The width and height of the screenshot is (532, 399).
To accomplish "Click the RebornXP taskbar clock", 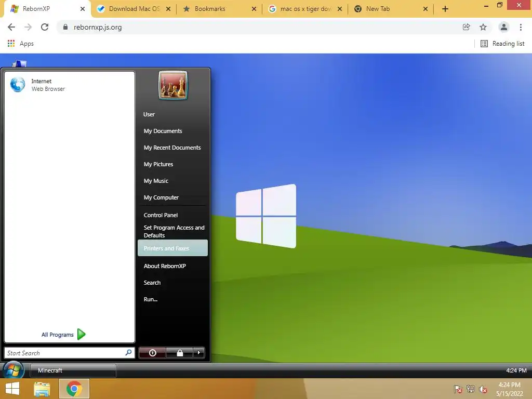I will pos(516,370).
